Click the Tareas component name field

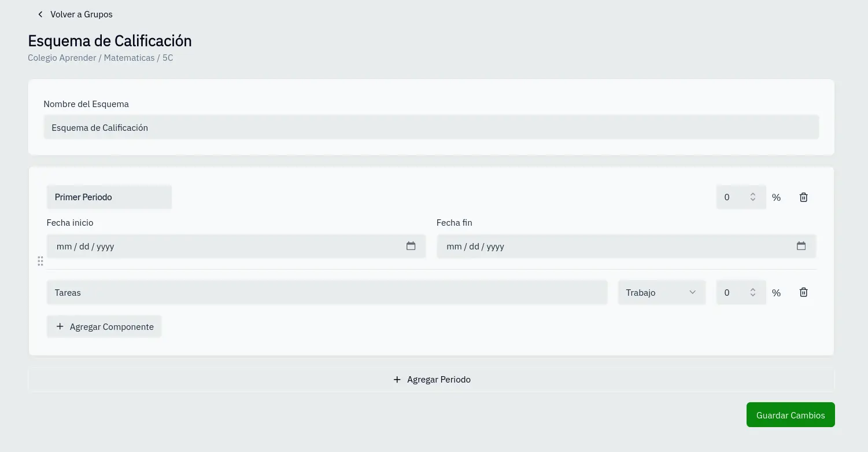(327, 292)
